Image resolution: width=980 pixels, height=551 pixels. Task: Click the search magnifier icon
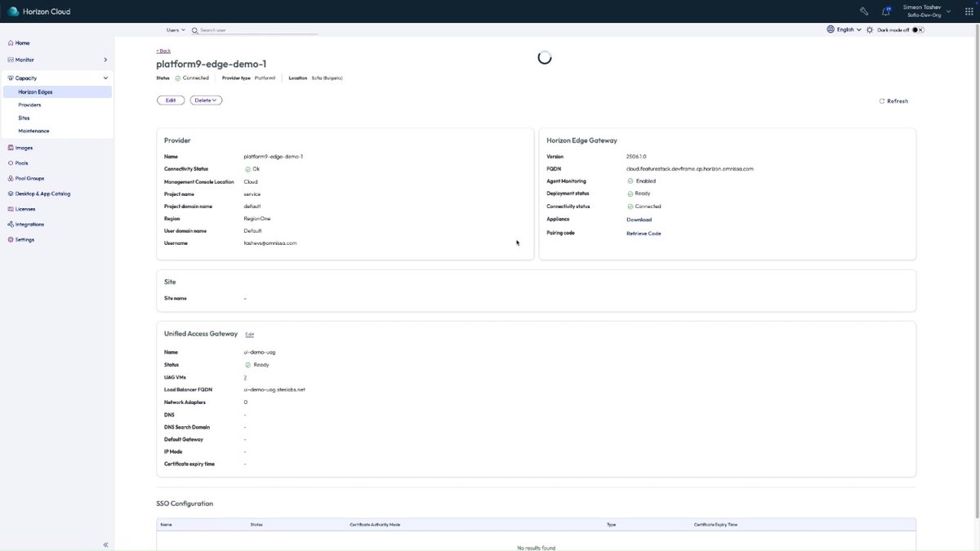195,30
